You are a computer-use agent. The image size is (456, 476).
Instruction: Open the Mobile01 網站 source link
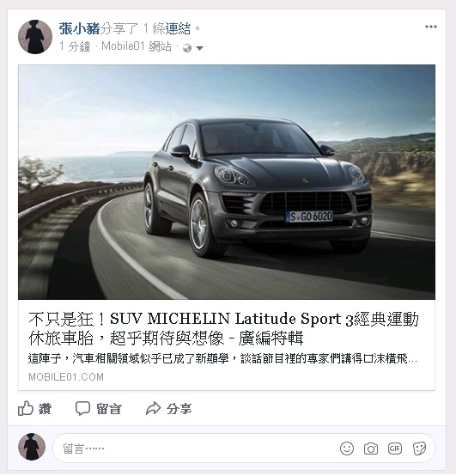[x=137, y=46]
